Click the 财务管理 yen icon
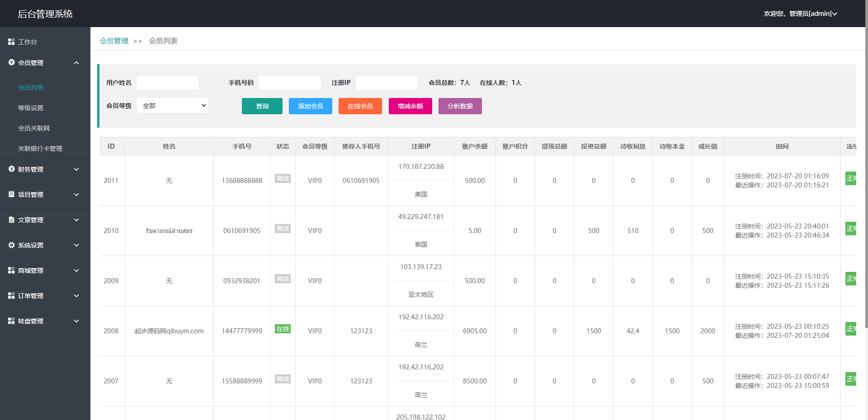The width and height of the screenshot is (868, 420). click(11, 169)
